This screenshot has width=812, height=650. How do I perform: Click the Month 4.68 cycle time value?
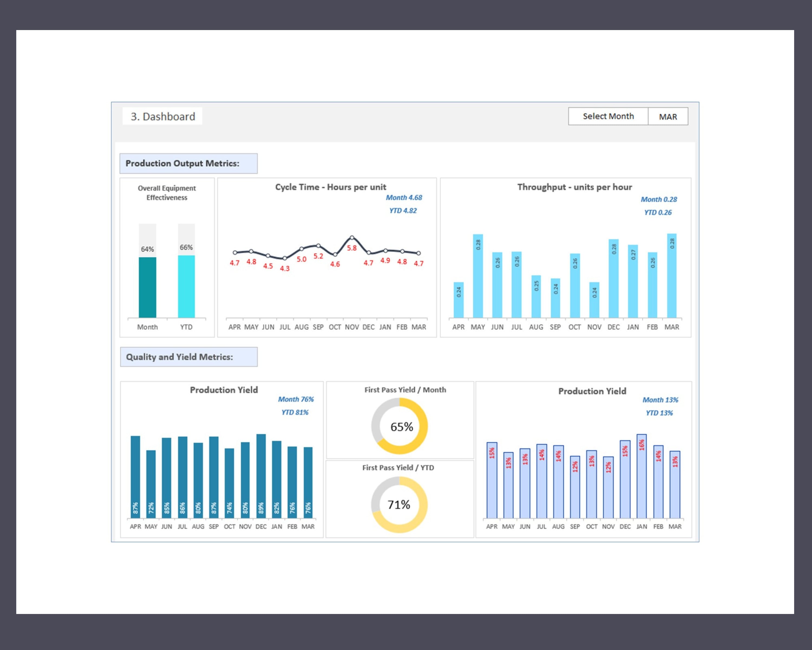pyautogui.click(x=404, y=197)
